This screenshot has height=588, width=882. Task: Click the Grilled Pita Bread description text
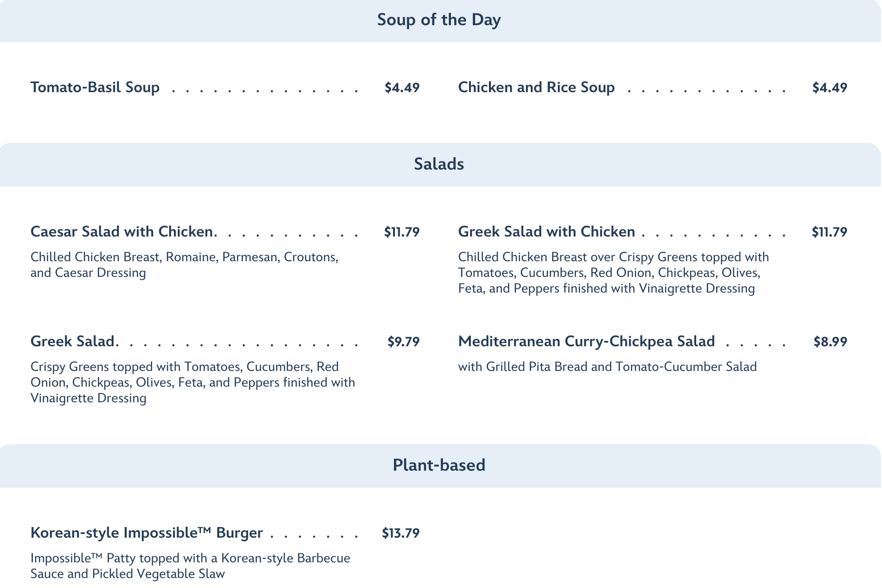(607, 367)
